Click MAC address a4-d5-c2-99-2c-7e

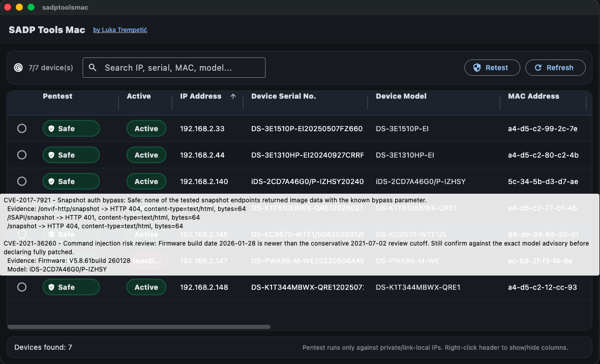(543, 129)
